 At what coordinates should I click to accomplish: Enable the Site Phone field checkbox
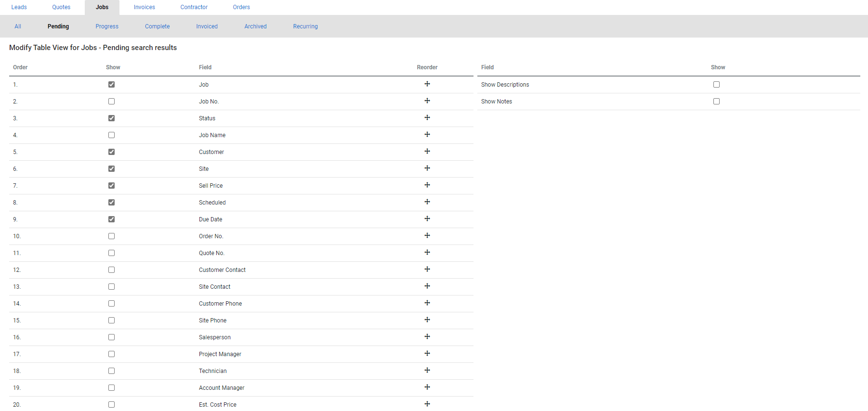click(112, 320)
